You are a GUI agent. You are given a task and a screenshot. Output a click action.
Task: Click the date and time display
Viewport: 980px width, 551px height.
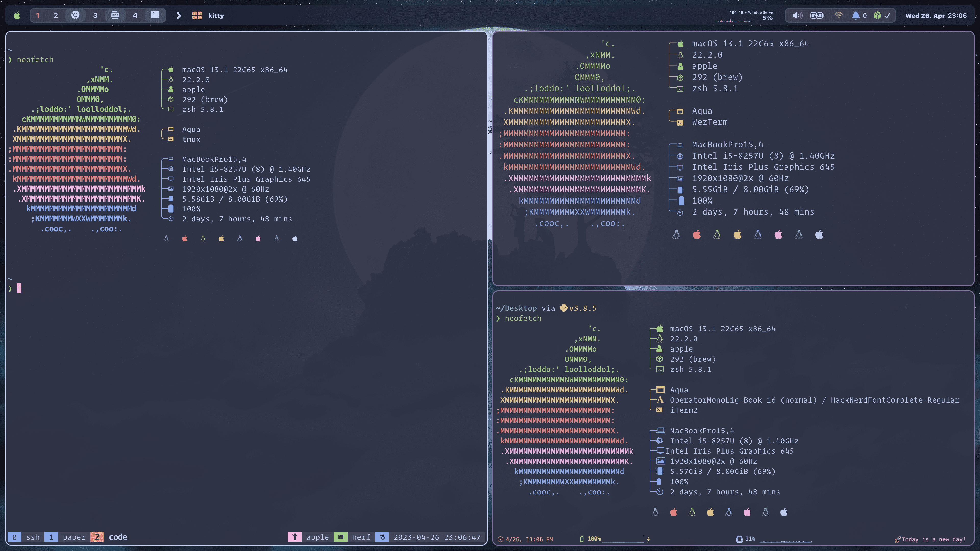pyautogui.click(x=936, y=16)
